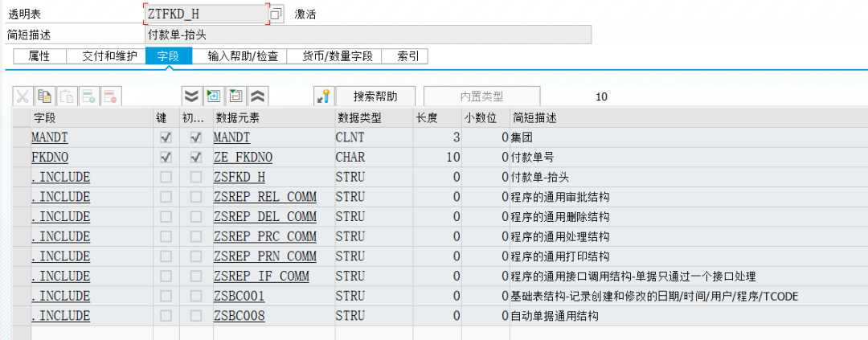Open the 输入帮助/检查 tab
This screenshot has height=340, width=868.
[x=240, y=56]
